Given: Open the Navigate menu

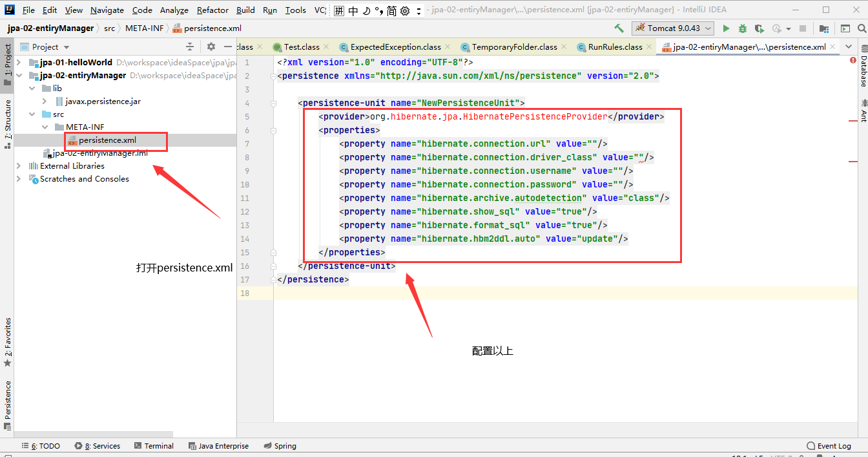Looking at the screenshot, I should (x=107, y=10).
